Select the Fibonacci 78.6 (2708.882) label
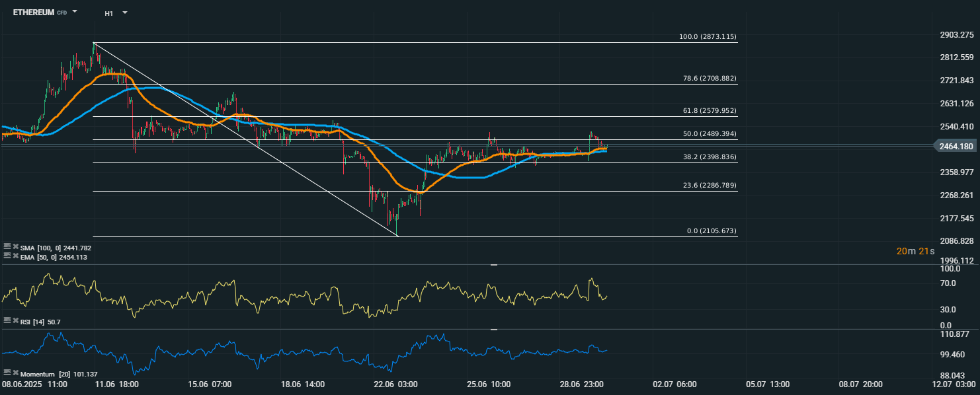980x395 pixels. coord(710,78)
